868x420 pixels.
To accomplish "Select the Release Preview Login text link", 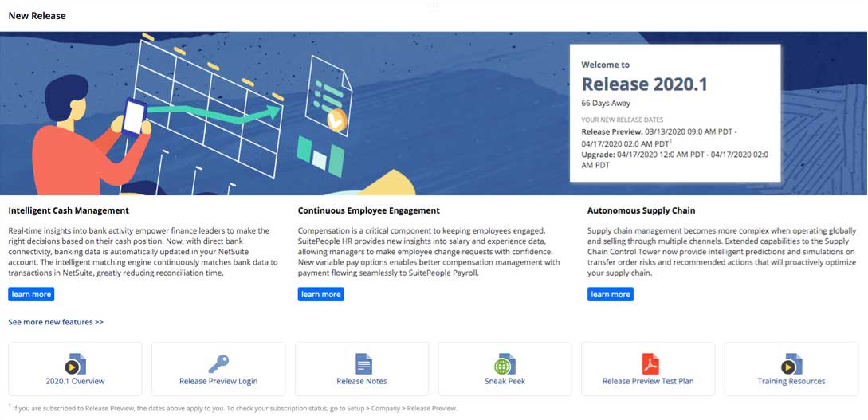I will point(218,381).
